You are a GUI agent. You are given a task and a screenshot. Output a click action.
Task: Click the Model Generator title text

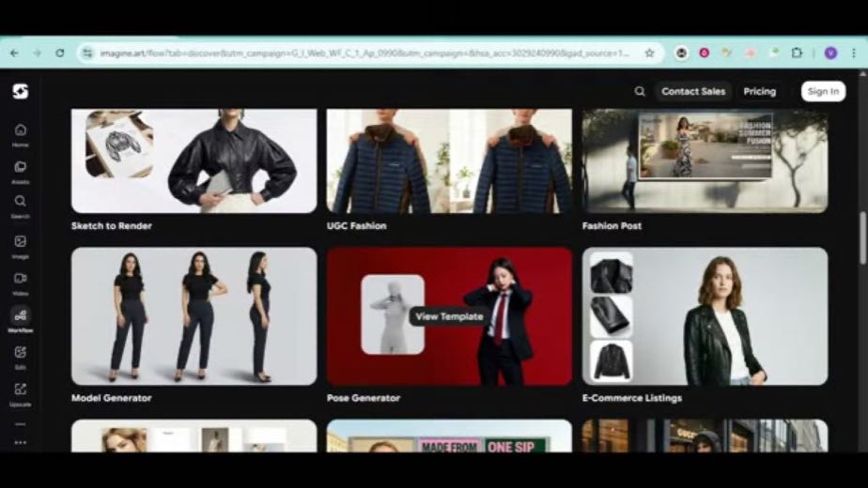tap(111, 398)
